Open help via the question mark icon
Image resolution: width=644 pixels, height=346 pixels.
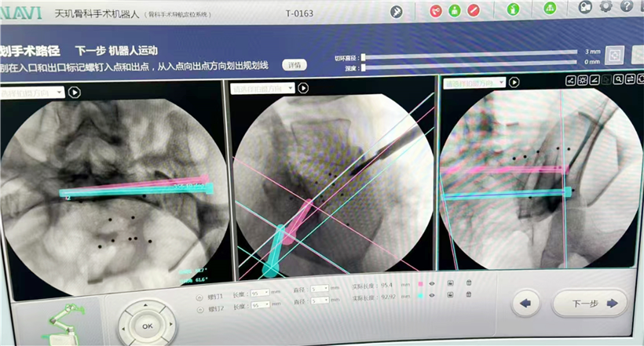coord(625,6)
